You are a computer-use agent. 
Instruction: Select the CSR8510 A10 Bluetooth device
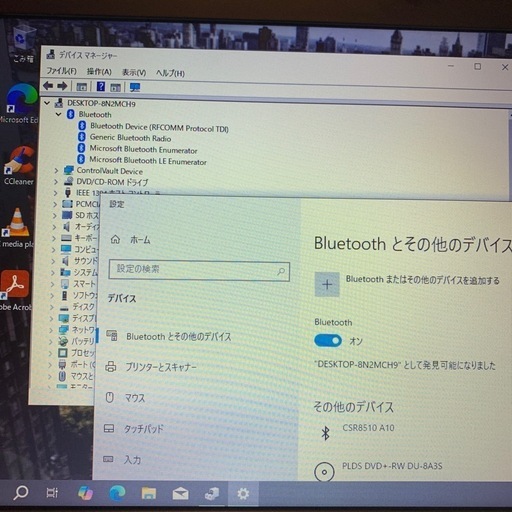(368, 428)
